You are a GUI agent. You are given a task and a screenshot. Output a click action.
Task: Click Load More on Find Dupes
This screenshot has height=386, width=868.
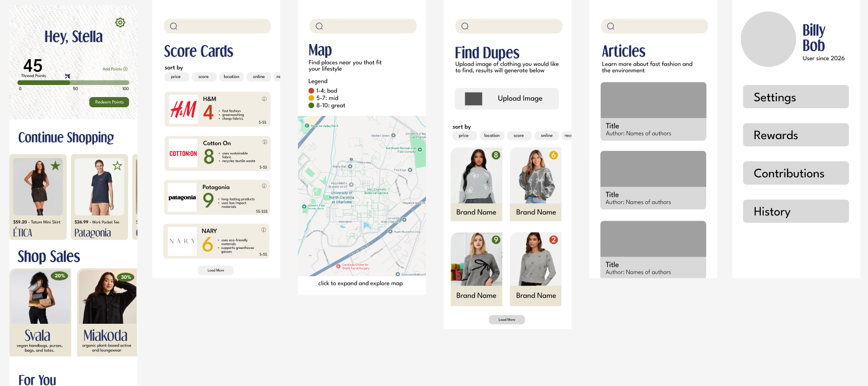[x=507, y=320]
